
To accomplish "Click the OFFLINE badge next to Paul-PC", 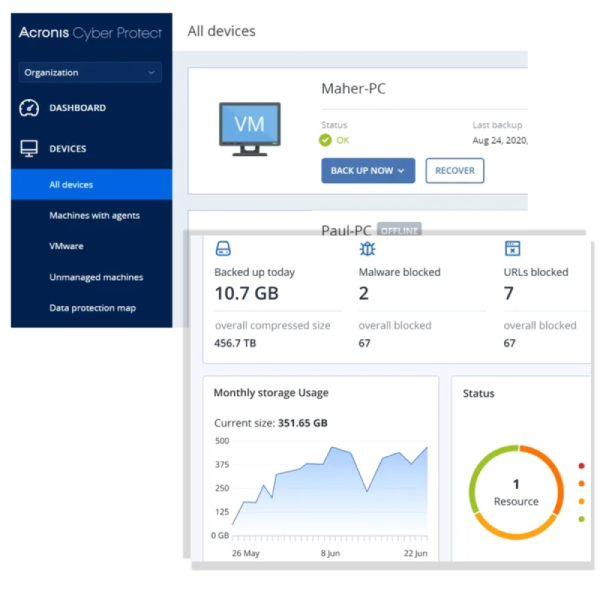I will [x=399, y=230].
